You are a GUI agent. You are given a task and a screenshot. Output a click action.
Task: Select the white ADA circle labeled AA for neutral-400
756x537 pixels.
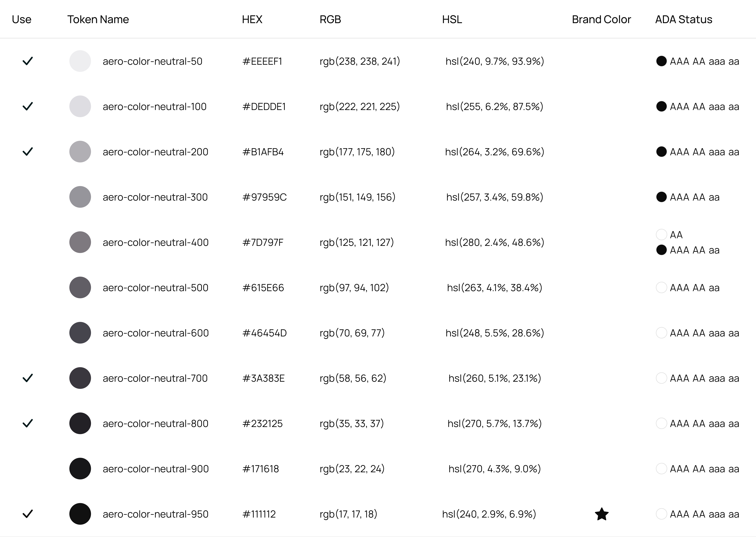pyautogui.click(x=661, y=234)
